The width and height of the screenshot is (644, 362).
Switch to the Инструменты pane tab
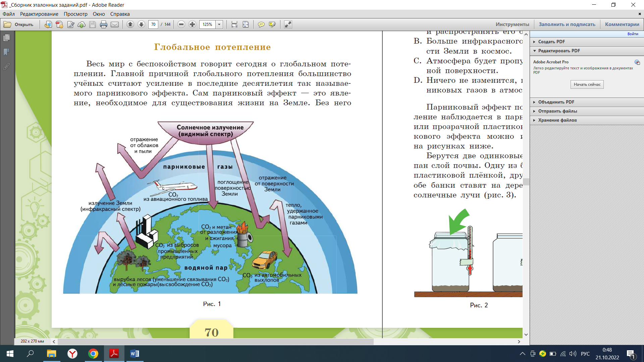(x=513, y=24)
